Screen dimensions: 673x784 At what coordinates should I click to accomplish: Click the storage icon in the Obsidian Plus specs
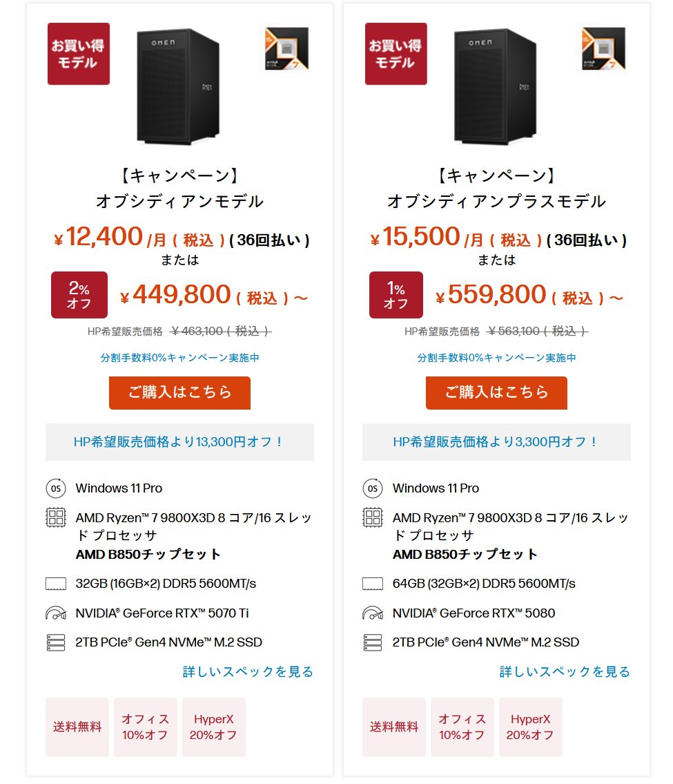(x=373, y=642)
